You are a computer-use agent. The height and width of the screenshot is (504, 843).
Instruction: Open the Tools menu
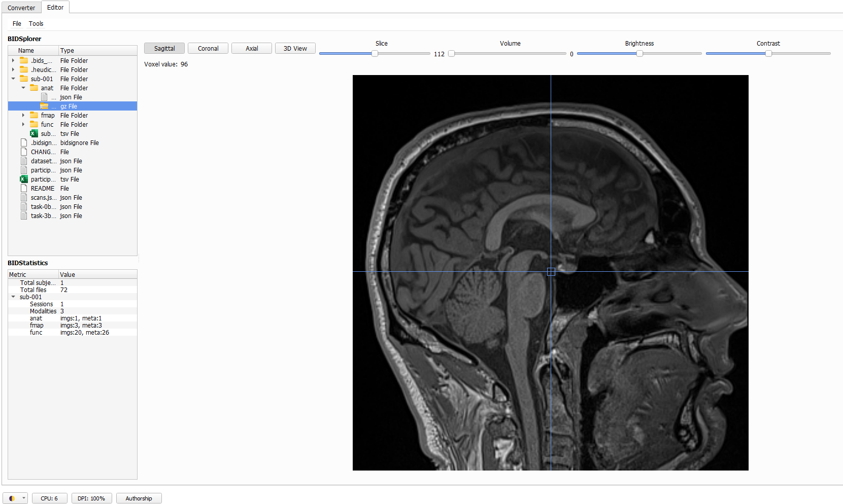(36, 24)
